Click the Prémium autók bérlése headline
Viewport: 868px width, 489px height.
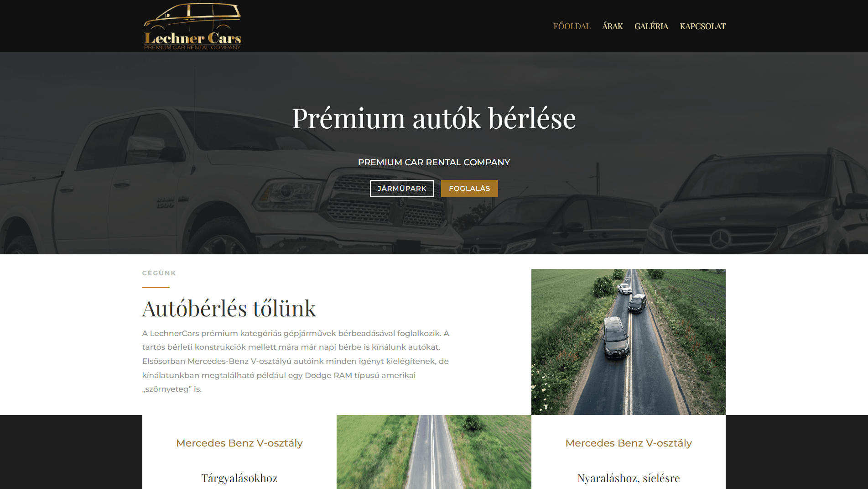click(x=434, y=118)
